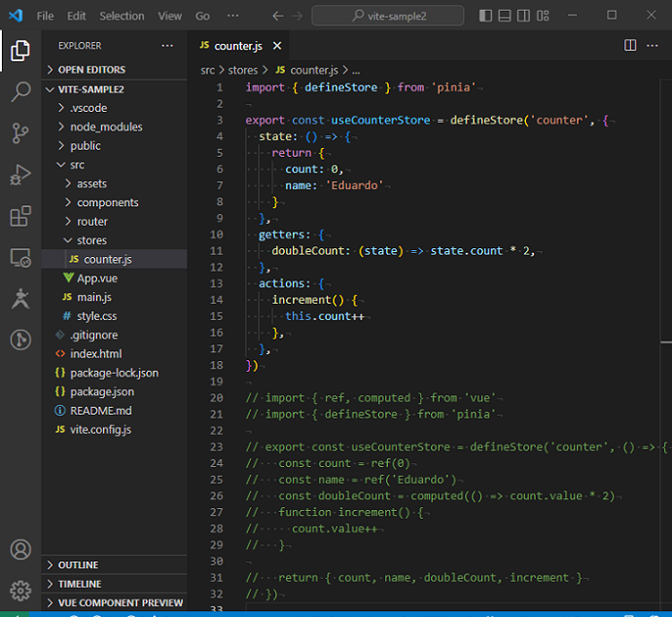Open App.vue in the file tree

(x=114, y=277)
